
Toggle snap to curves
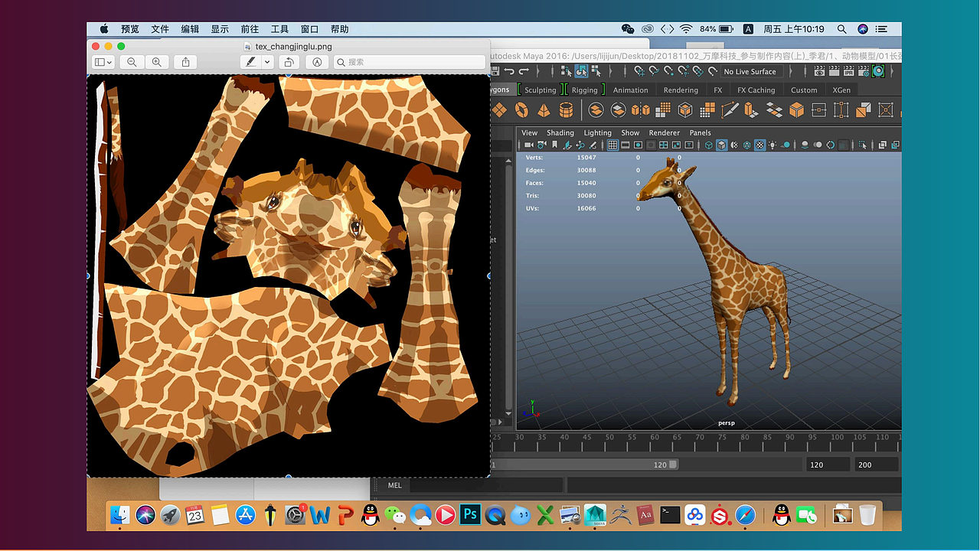tap(654, 71)
